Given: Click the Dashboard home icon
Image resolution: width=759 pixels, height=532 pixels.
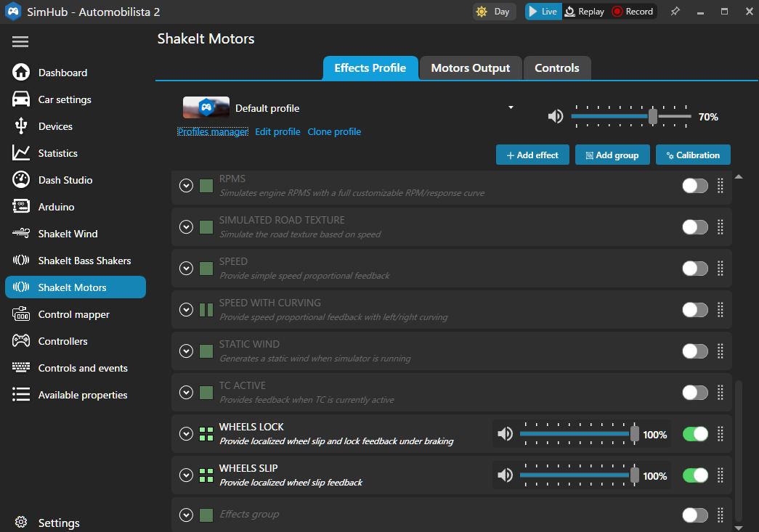Looking at the screenshot, I should 21,73.
